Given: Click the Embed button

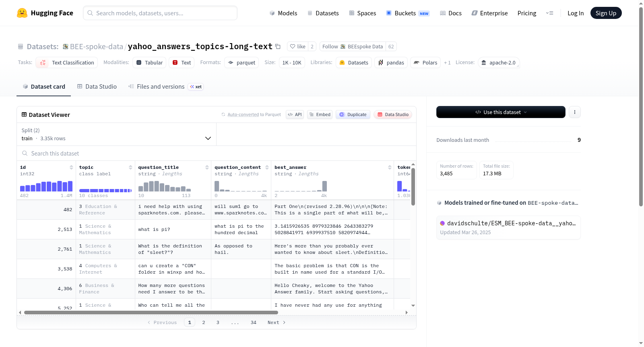Looking at the screenshot, I should coord(320,114).
